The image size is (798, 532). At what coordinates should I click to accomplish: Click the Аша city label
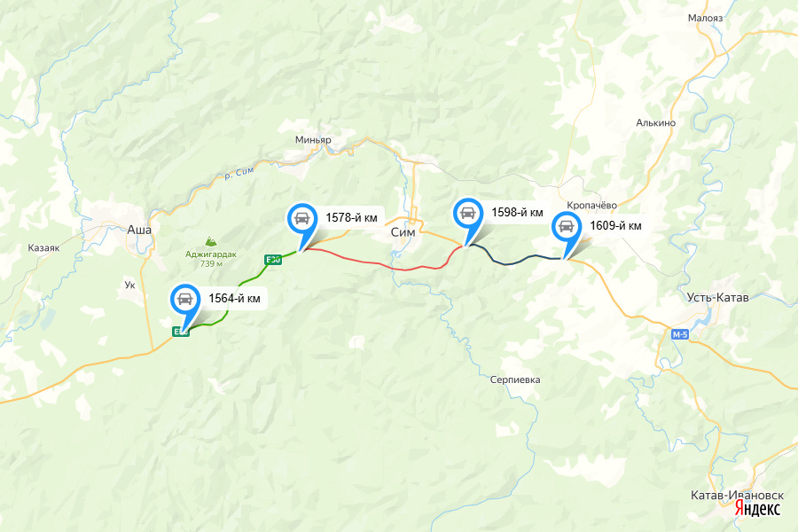coord(139,231)
